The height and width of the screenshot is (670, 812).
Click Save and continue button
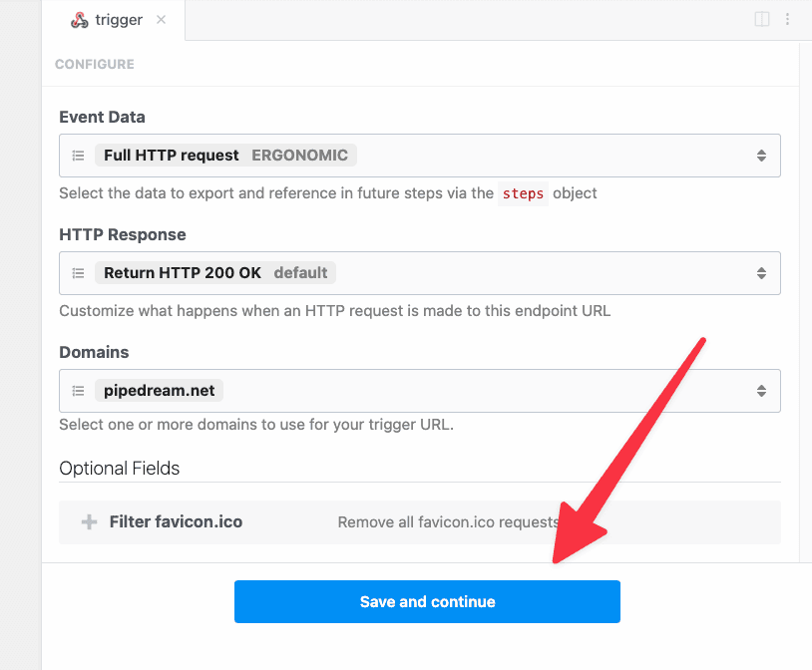click(x=427, y=601)
